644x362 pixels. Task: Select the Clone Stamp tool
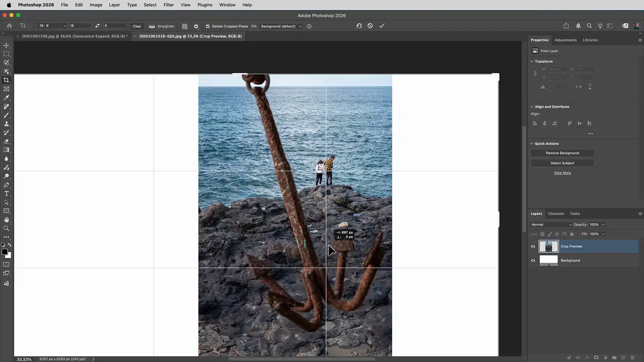[6, 124]
